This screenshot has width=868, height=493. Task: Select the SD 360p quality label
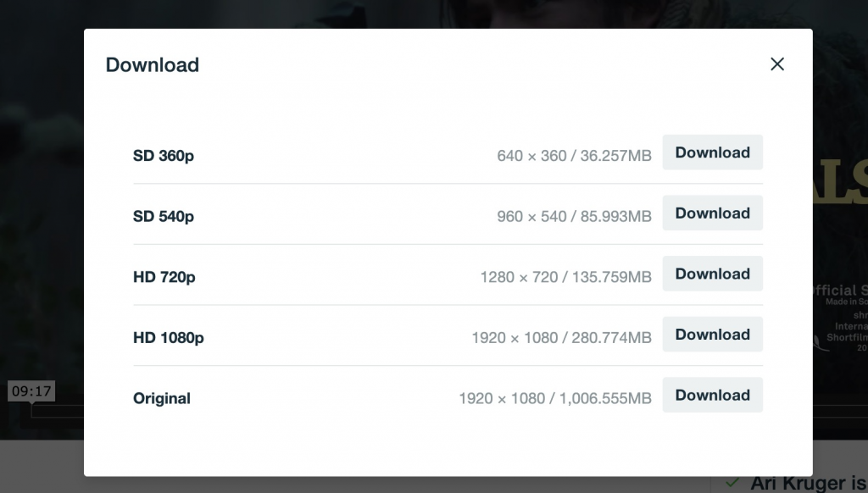tap(164, 156)
